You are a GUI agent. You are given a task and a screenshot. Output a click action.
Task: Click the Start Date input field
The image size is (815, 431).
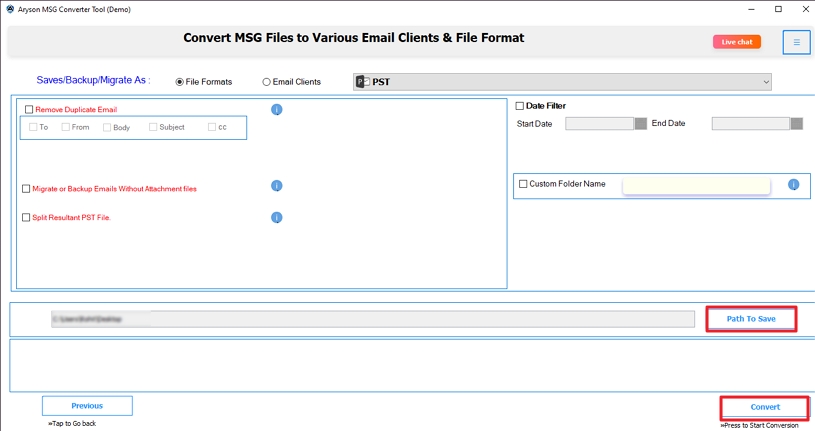[x=599, y=124]
